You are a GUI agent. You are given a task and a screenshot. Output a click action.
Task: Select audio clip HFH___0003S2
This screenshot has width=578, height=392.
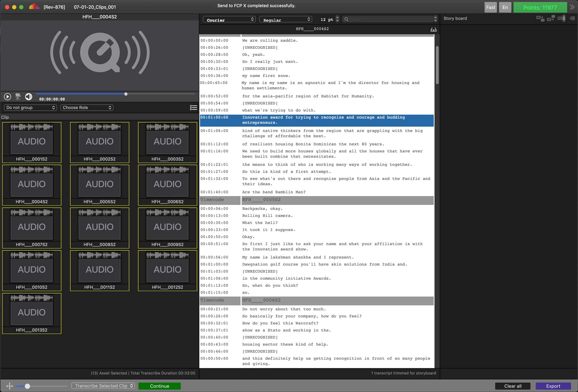(x=168, y=142)
